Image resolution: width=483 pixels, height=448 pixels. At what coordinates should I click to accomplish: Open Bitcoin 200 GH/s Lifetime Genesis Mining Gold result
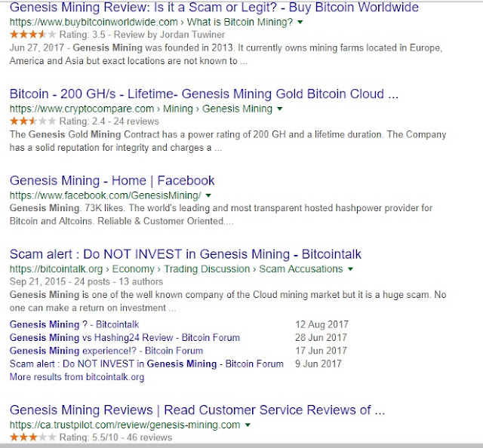204,94
